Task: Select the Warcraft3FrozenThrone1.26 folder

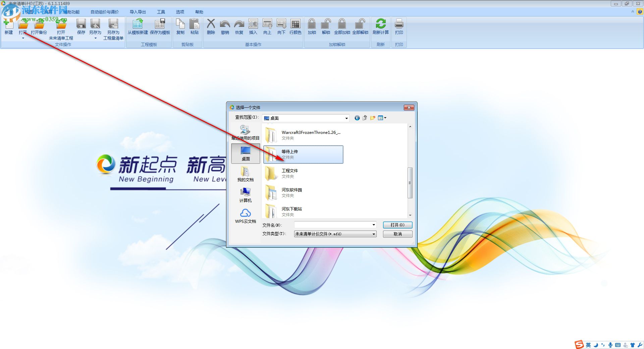Action: 303,135
